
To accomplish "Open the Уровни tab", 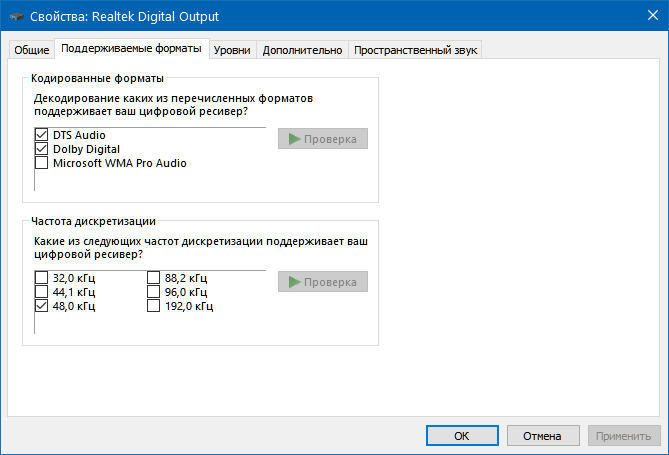I will tap(232, 50).
